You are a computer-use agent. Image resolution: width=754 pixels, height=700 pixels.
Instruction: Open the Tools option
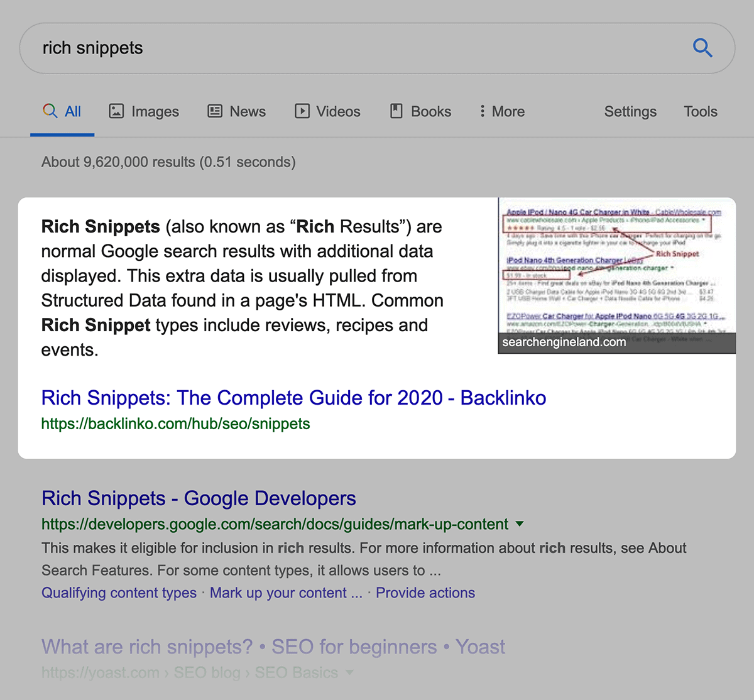pos(701,111)
